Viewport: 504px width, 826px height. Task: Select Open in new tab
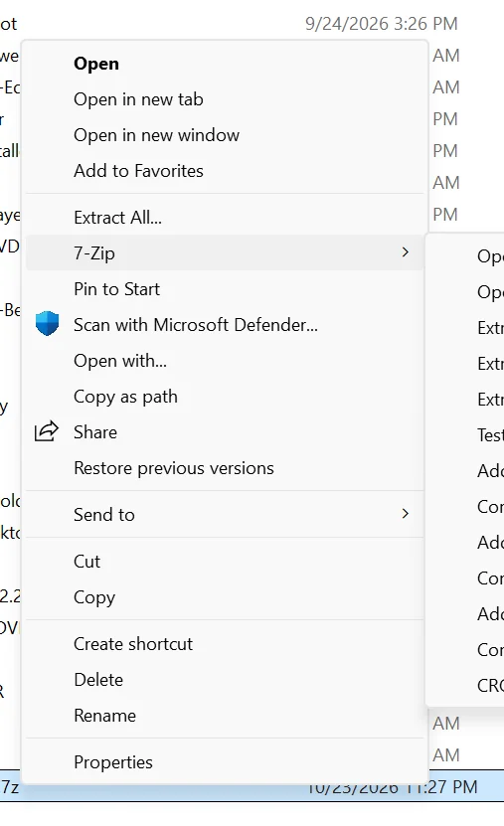tap(225, 99)
